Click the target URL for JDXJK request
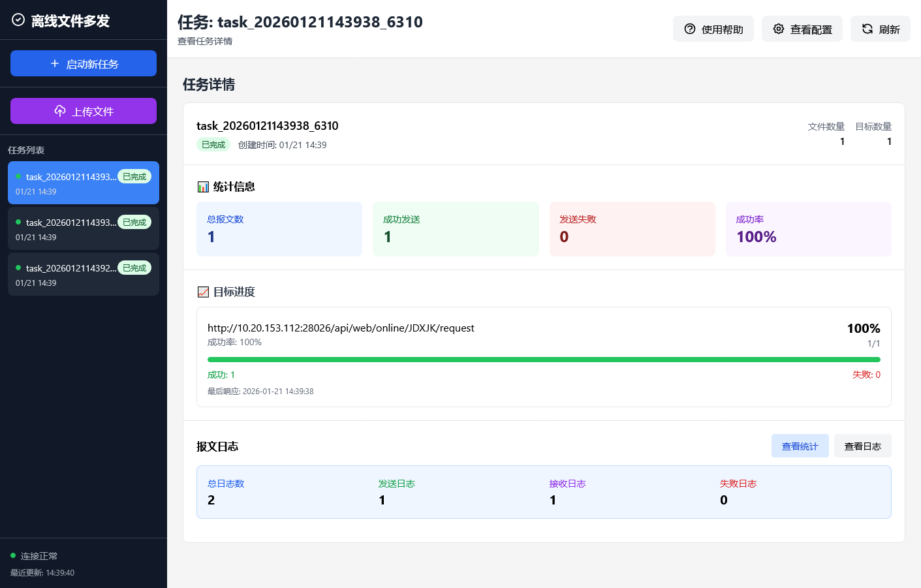921x588 pixels. [x=341, y=328]
